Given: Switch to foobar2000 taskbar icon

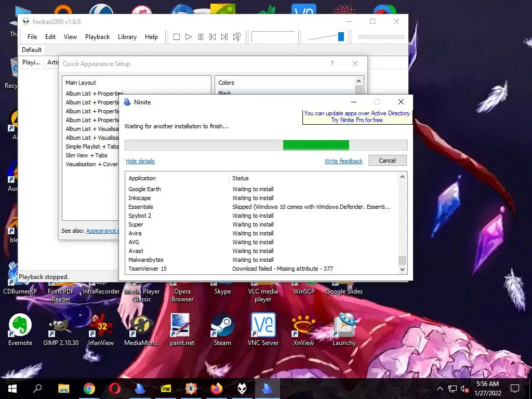Looking at the screenshot, I should (x=242, y=389).
